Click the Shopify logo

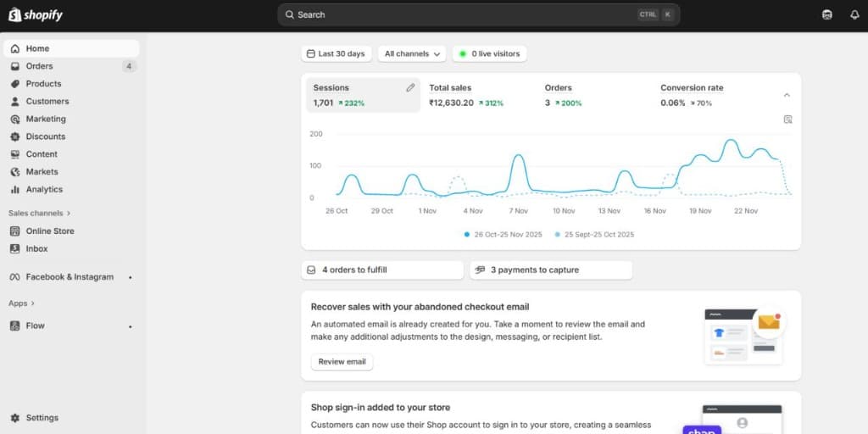pyautogui.click(x=36, y=15)
